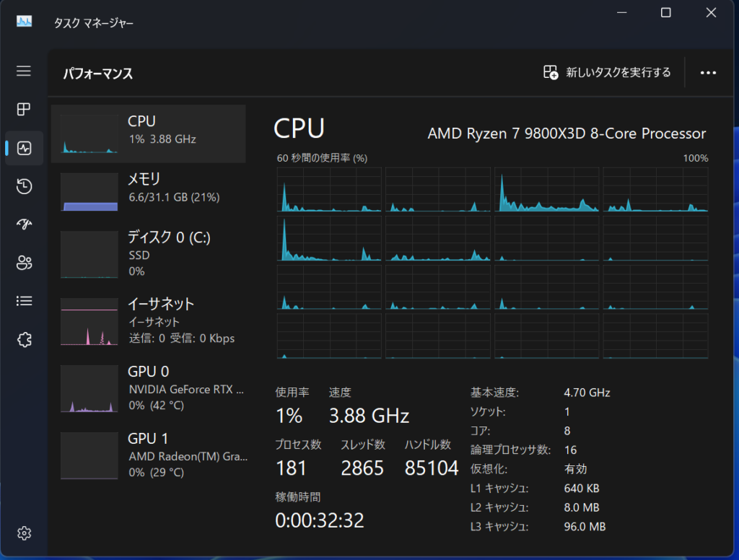
Task: Open the Users page icon
Action: click(24, 263)
